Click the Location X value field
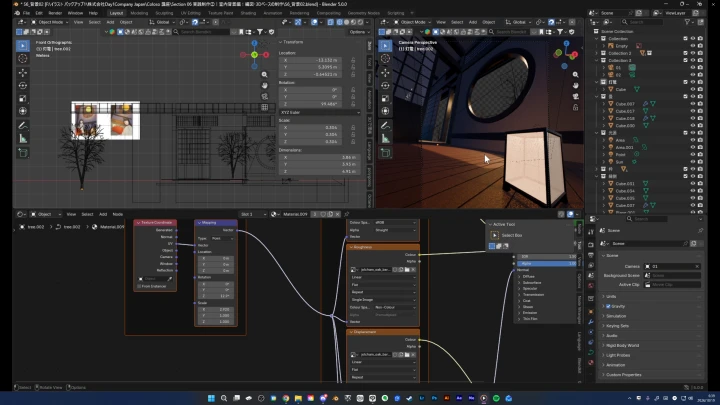 pyautogui.click(x=311, y=60)
